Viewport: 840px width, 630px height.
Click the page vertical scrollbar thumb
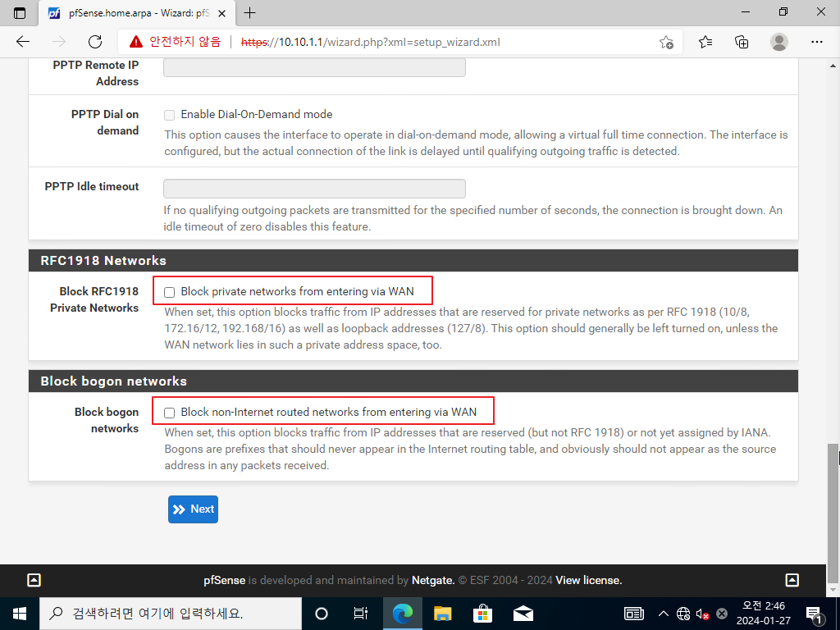[833, 513]
